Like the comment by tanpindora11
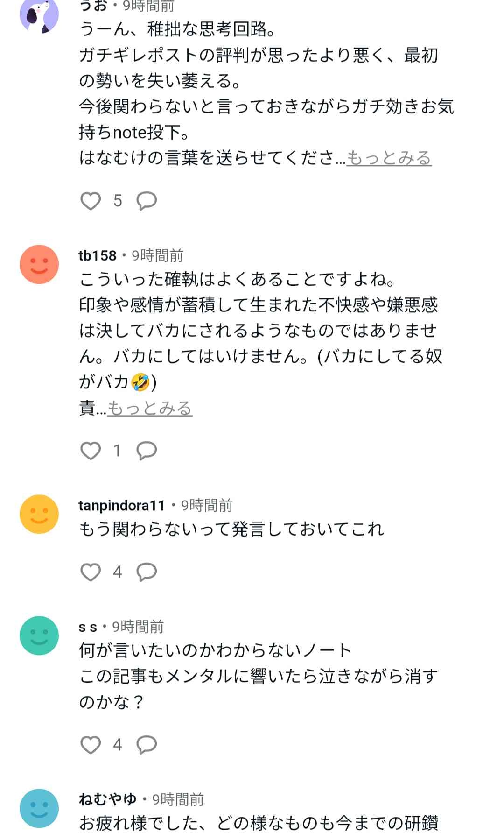 pos(91,572)
